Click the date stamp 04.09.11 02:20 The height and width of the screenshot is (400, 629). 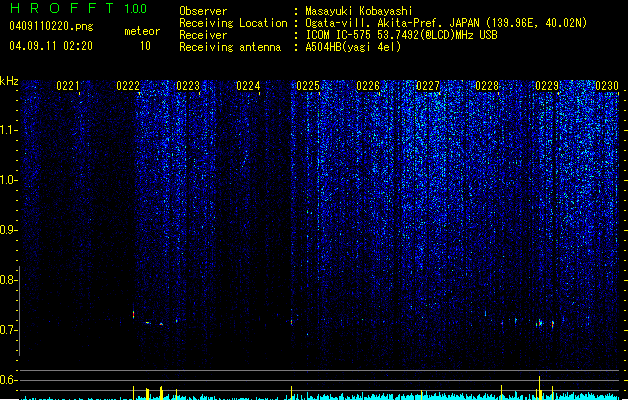51,46
